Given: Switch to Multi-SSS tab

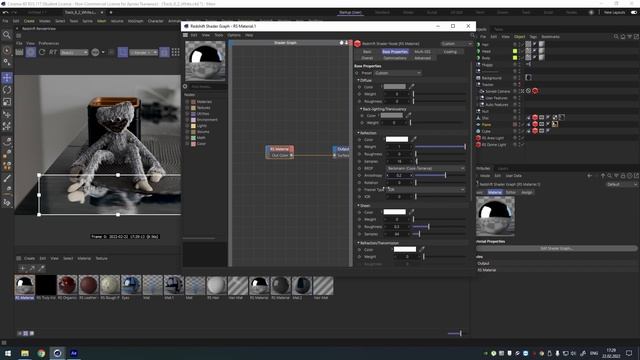Looking at the screenshot, I should pyautogui.click(x=422, y=51).
